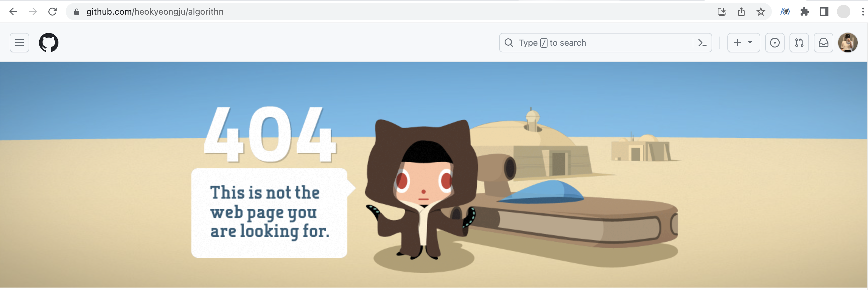Image resolution: width=868 pixels, height=290 pixels.
Task: Toggle the browser side panel
Action: pos(824,12)
